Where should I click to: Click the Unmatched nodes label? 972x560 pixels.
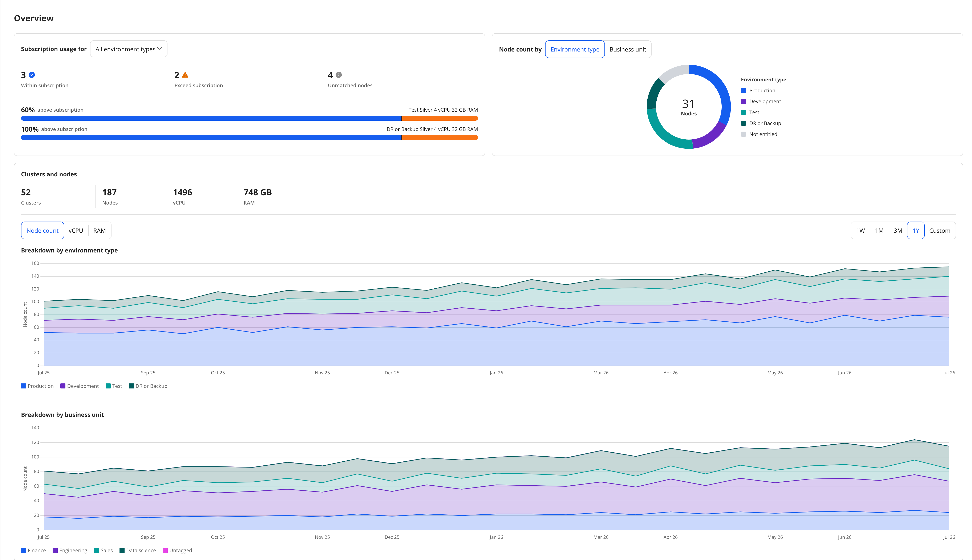[350, 85]
